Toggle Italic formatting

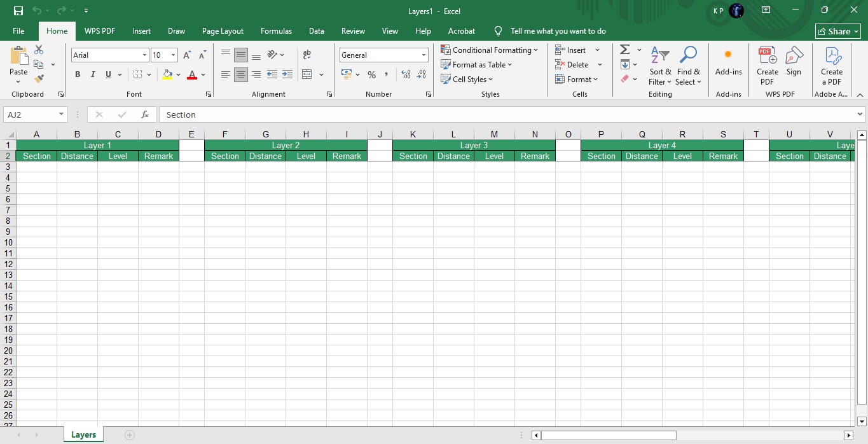coord(93,74)
